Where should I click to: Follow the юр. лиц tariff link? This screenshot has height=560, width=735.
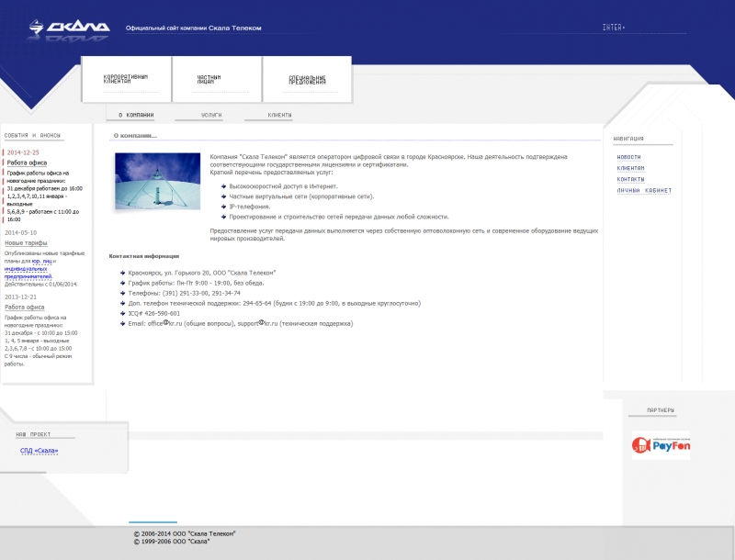click(41, 262)
